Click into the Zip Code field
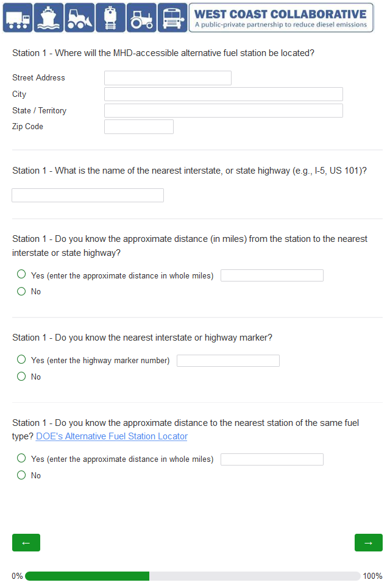 (x=139, y=127)
